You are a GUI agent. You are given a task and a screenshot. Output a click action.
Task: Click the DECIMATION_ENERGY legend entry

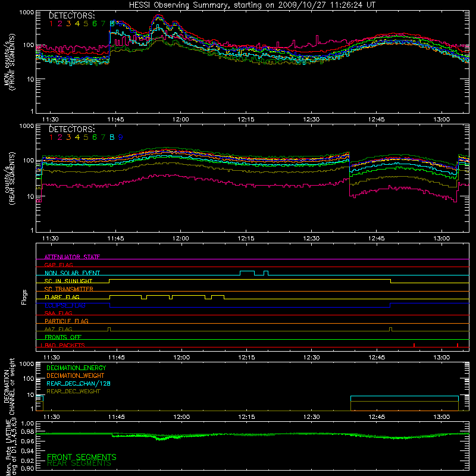click(76, 368)
